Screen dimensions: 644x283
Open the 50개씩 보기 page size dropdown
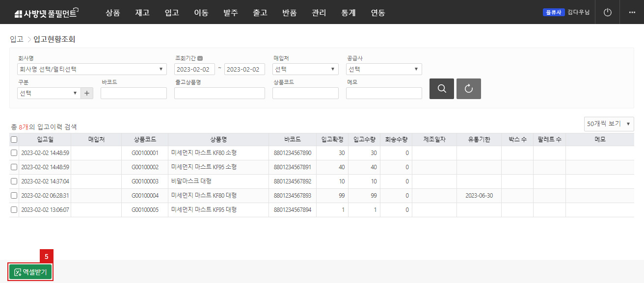609,124
